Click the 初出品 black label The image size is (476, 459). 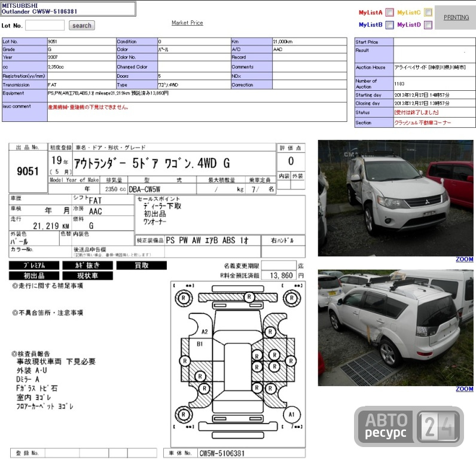click(34, 276)
